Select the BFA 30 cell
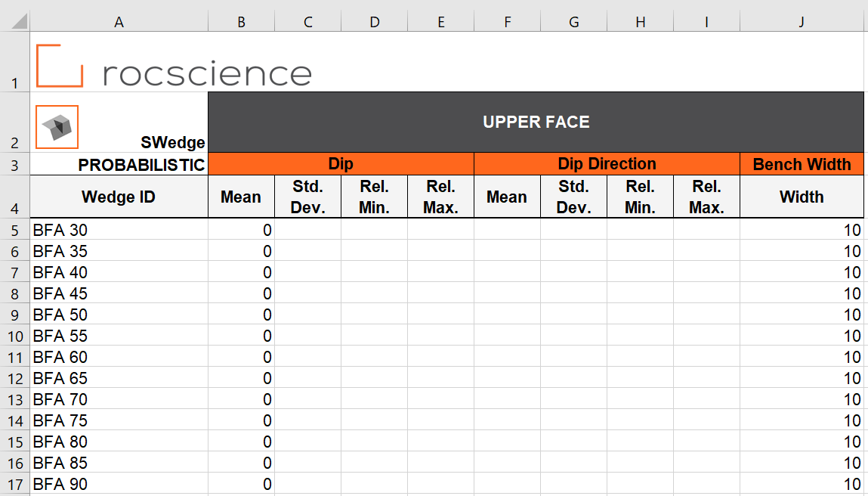 pyautogui.click(x=119, y=229)
